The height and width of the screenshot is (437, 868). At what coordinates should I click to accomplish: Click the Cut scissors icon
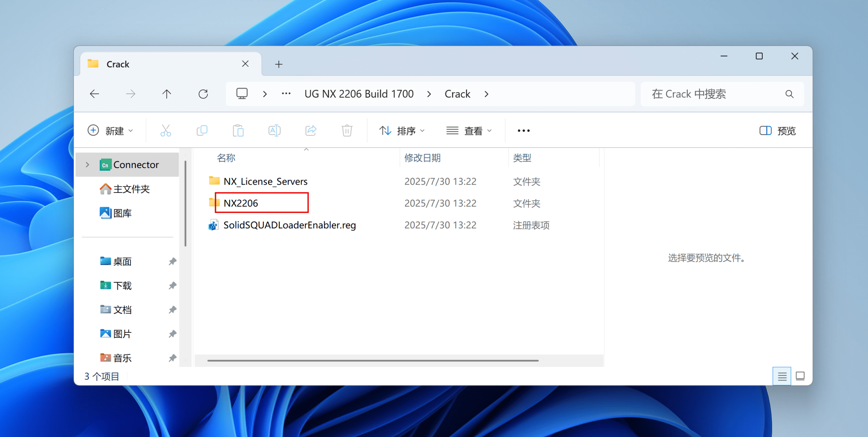click(165, 130)
